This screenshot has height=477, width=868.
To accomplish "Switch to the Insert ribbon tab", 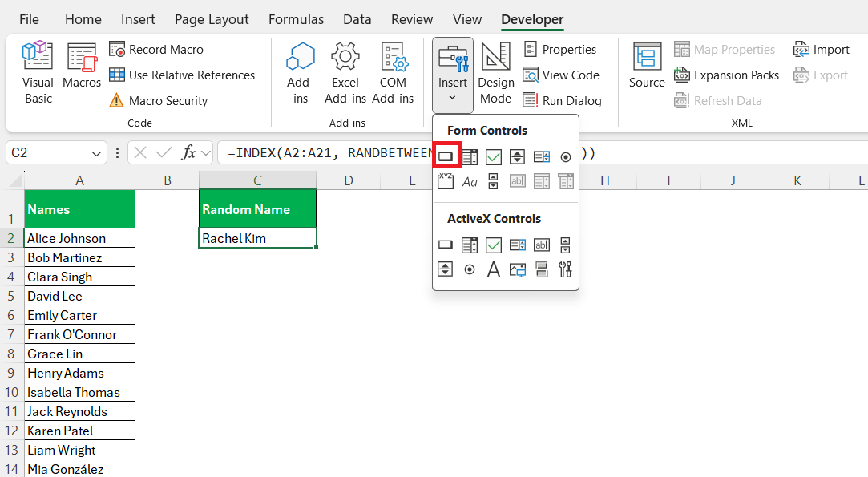I will coord(138,19).
